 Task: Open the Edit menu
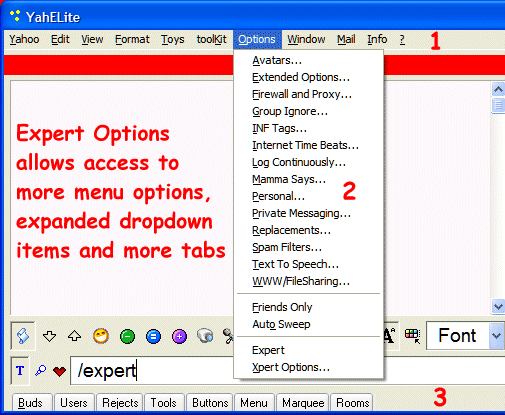[60, 39]
